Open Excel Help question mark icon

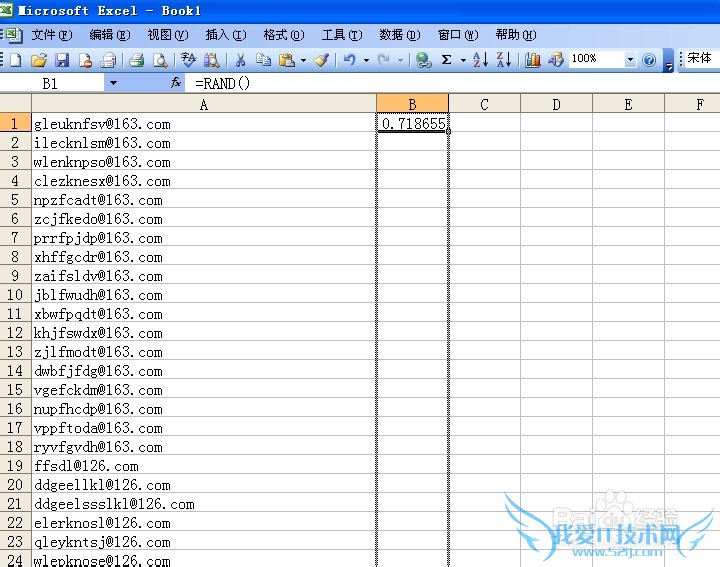(649, 60)
